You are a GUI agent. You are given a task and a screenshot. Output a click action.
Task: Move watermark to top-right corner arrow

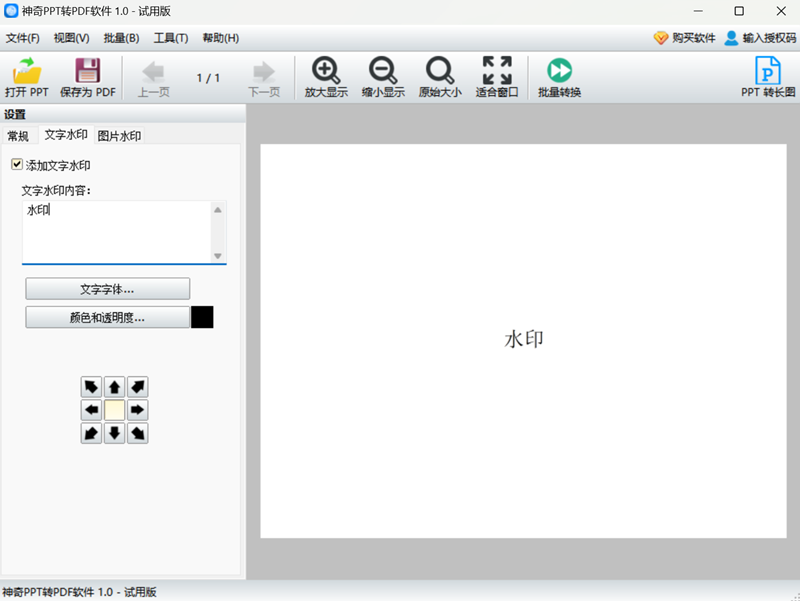(x=138, y=387)
